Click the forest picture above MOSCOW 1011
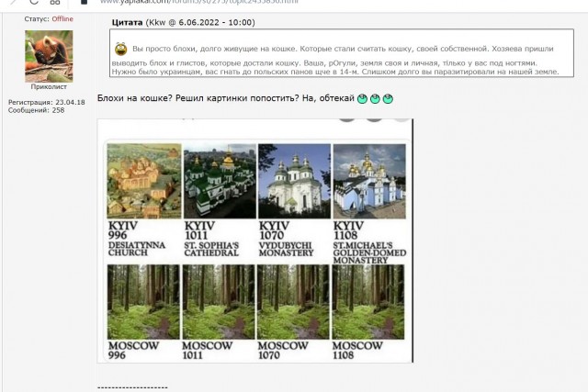Viewport: 588px width, 392px height. tap(219, 302)
